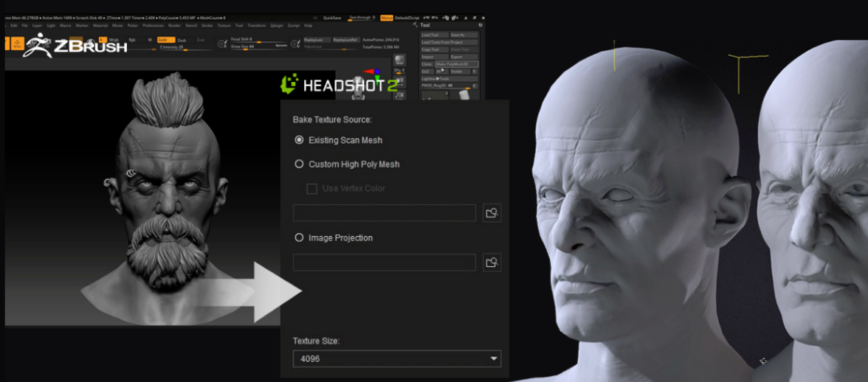
Task: Click Save As in Tool palette
Action: point(464,35)
